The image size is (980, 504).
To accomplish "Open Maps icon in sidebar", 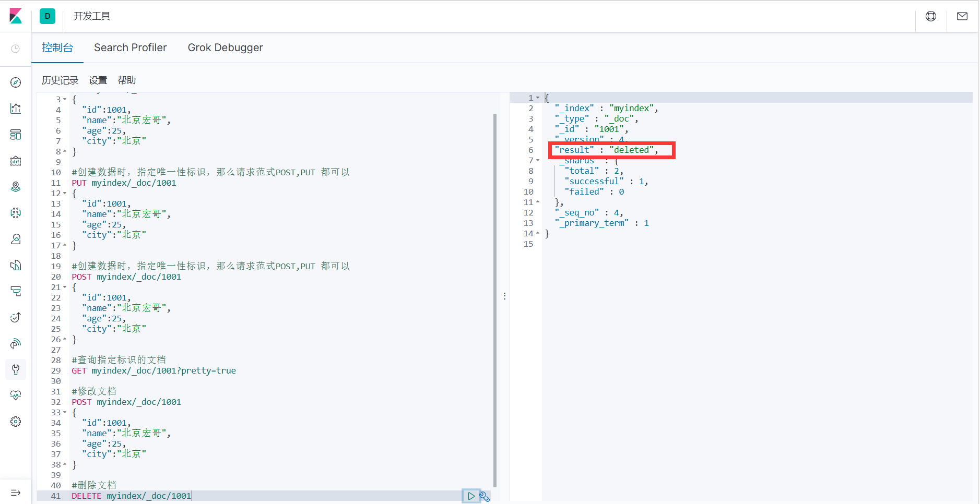I will click(x=16, y=187).
